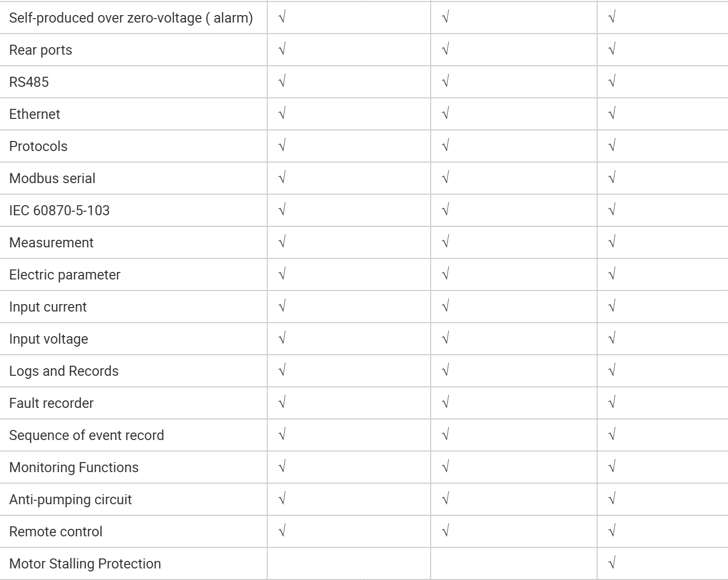Select the "Logs and Records" cell
The height and width of the screenshot is (580, 728).
64,371
